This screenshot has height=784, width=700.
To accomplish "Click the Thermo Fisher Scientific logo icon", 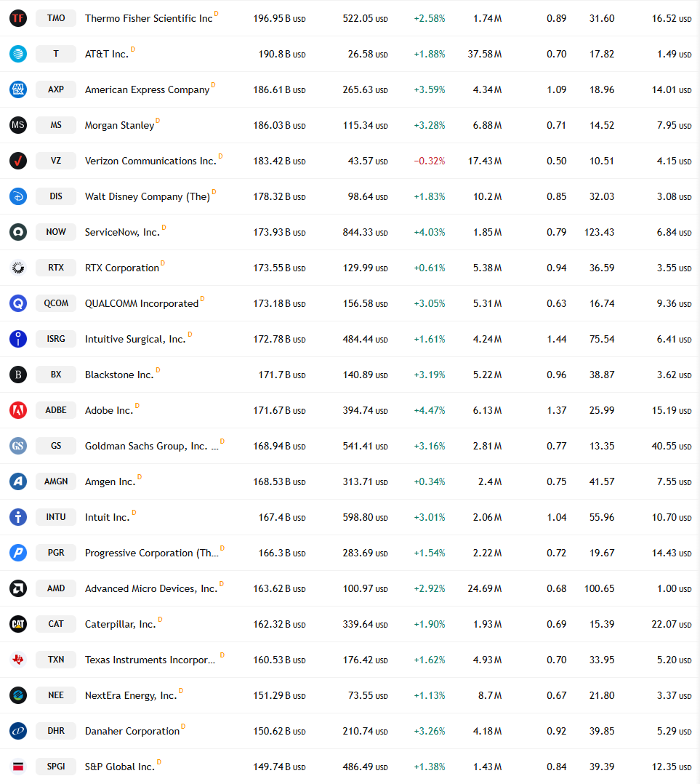I will point(18,18).
